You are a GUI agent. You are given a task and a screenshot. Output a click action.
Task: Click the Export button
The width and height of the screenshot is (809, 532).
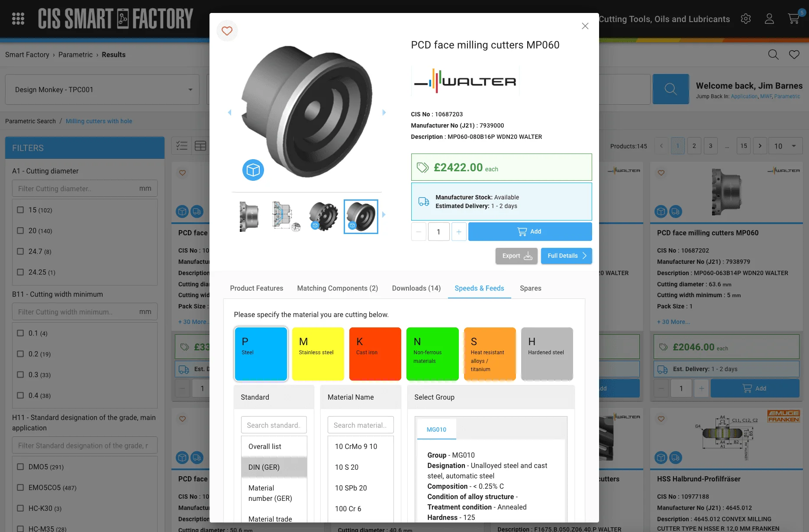pyautogui.click(x=516, y=256)
